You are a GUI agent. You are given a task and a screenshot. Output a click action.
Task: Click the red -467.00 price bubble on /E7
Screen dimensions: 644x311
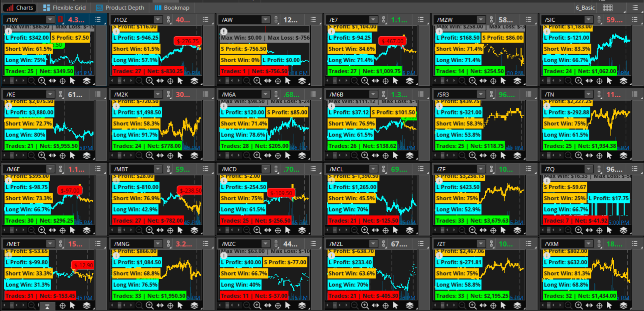(x=393, y=41)
